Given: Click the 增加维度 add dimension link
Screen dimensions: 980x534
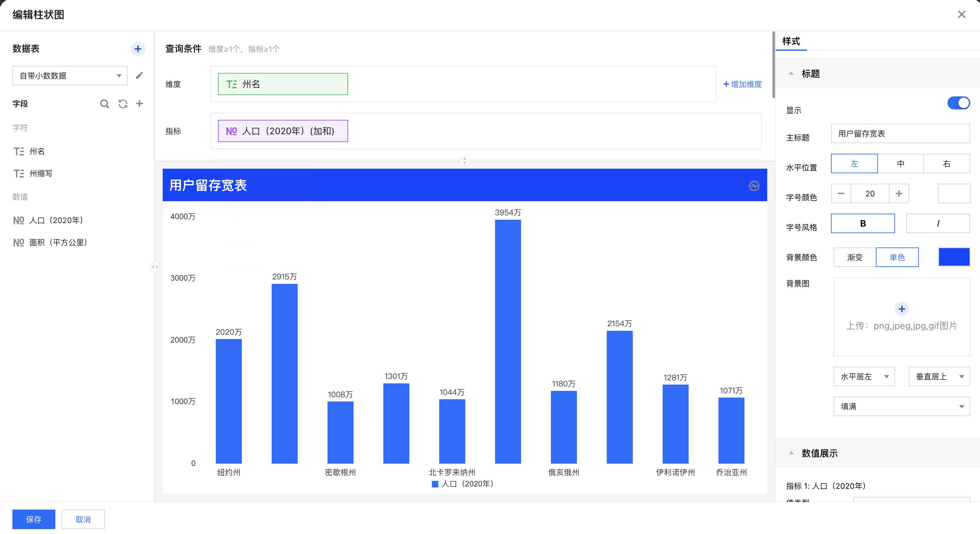Looking at the screenshot, I should pos(742,84).
